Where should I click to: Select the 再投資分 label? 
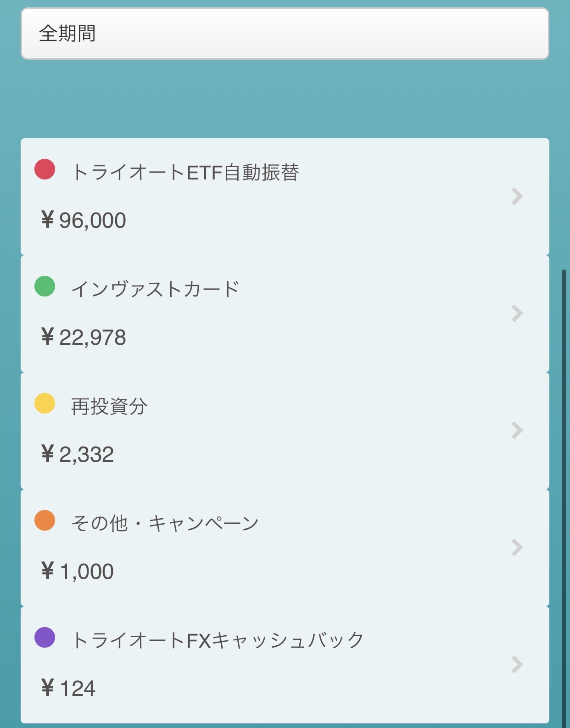point(109,407)
